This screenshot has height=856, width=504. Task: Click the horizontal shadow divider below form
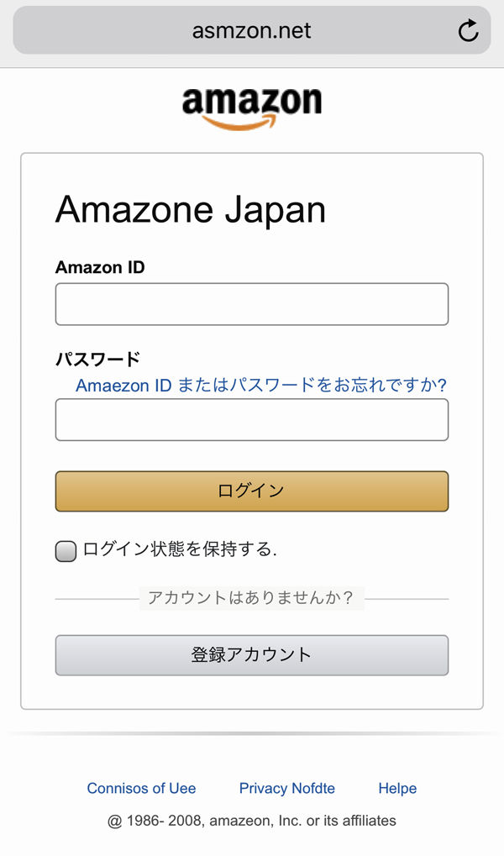coord(251,733)
